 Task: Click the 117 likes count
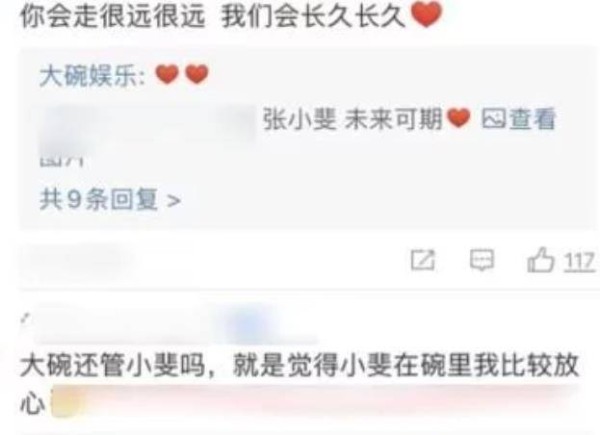[x=579, y=262]
